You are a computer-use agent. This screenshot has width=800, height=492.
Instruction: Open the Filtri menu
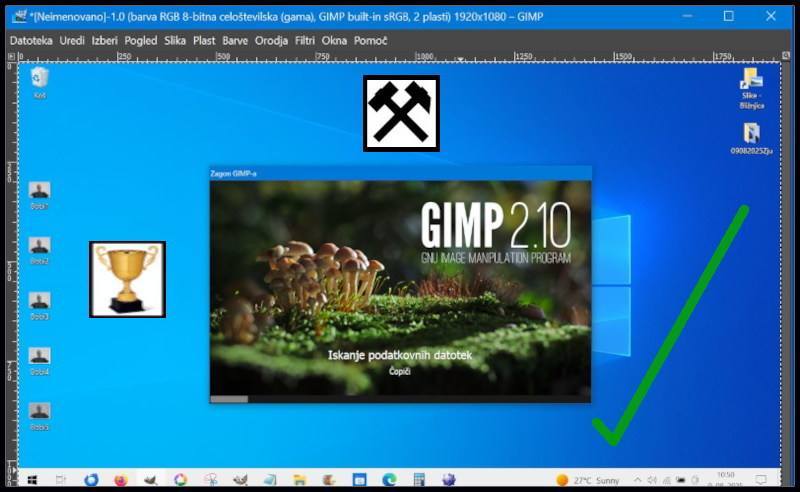(305, 40)
